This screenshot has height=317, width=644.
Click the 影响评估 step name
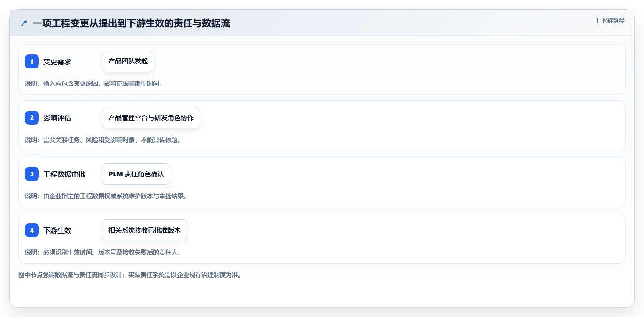(57, 118)
